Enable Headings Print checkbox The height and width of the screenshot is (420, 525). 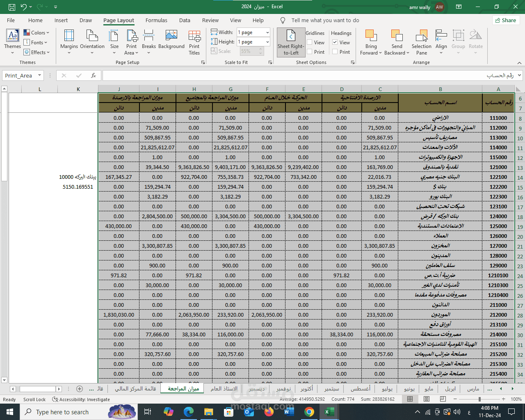click(335, 52)
